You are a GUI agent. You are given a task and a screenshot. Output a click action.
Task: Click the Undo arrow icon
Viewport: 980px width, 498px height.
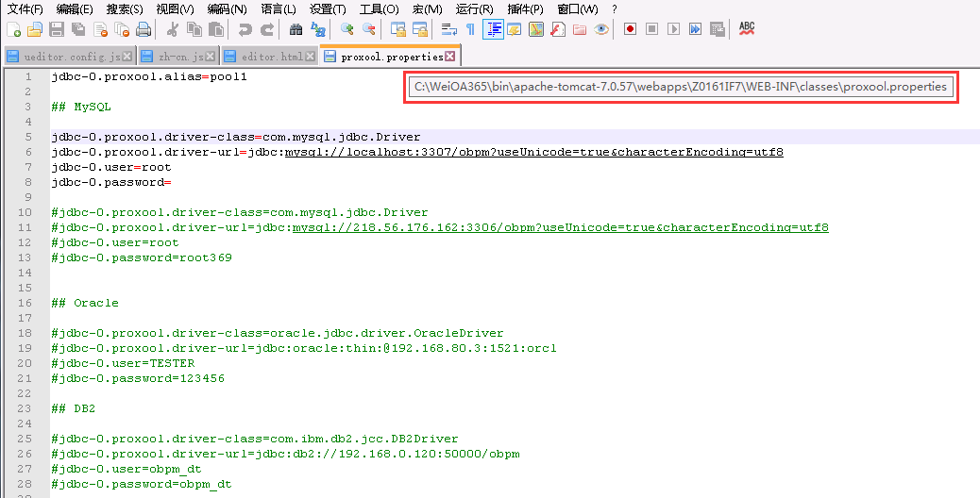tap(245, 29)
